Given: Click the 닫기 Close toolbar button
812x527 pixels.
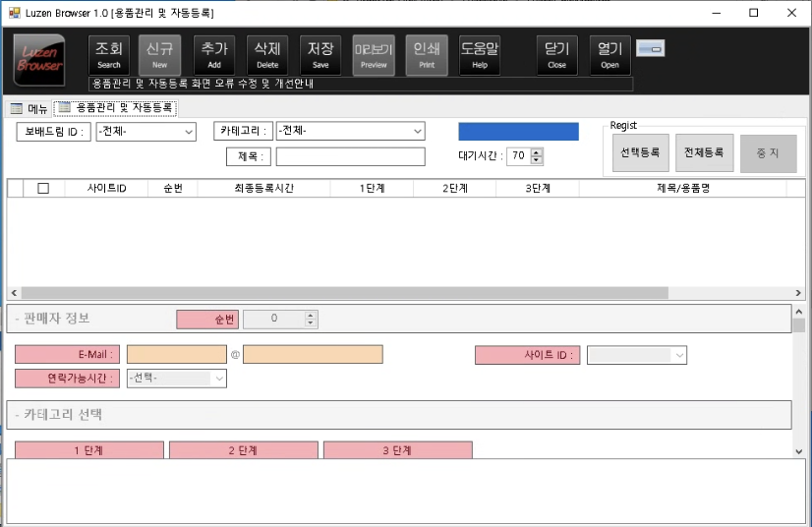Looking at the screenshot, I should coord(556,55).
